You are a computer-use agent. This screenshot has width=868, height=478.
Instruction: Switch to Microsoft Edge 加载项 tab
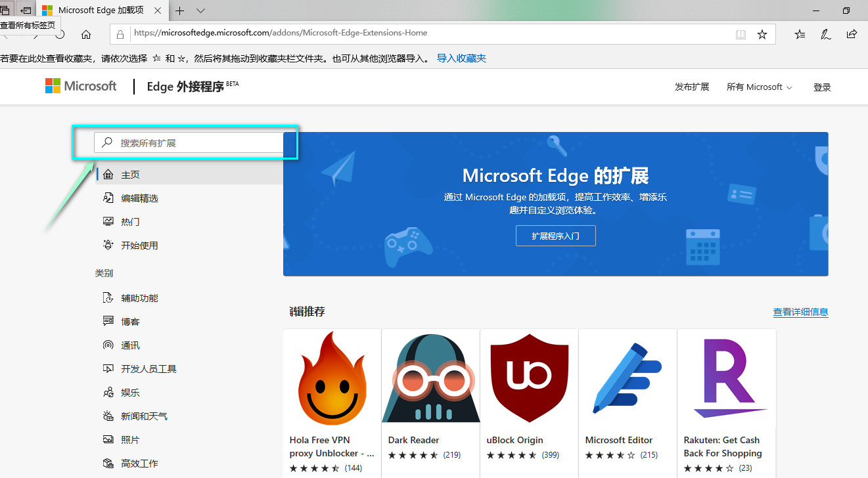(x=101, y=11)
